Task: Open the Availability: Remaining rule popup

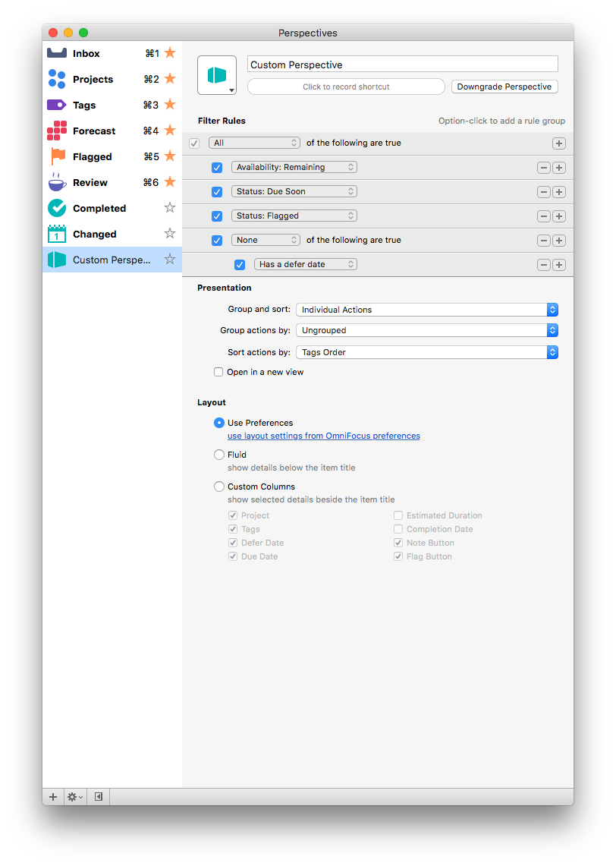Action: tap(294, 167)
